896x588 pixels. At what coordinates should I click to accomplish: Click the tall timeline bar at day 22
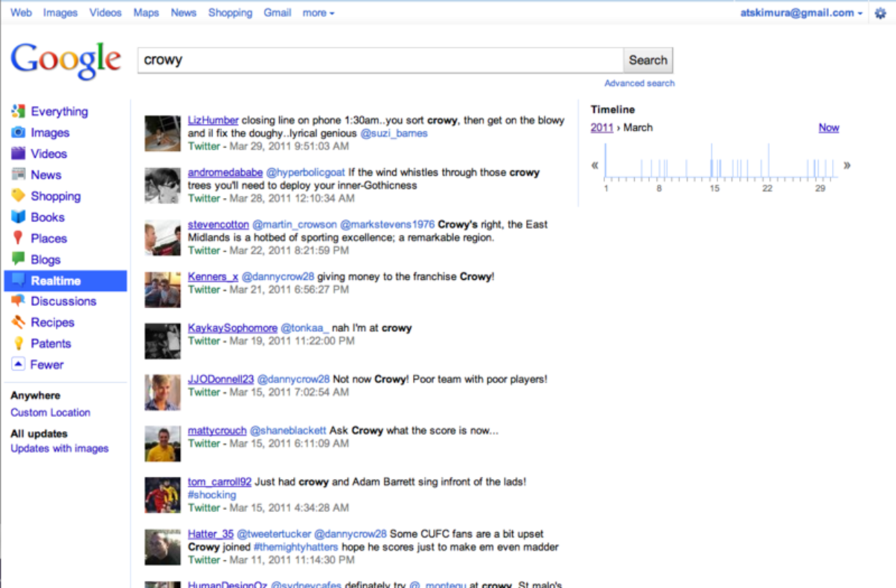768,161
